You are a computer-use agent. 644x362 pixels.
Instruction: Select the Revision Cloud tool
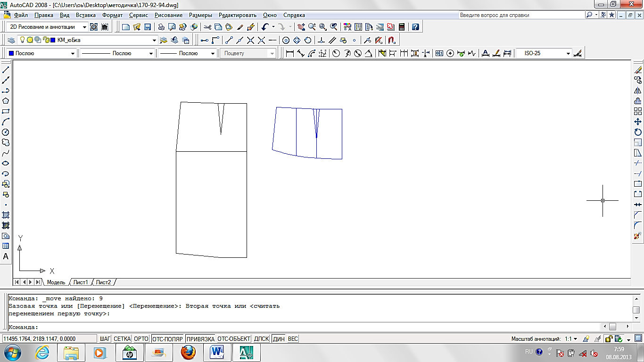coord(6,142)
